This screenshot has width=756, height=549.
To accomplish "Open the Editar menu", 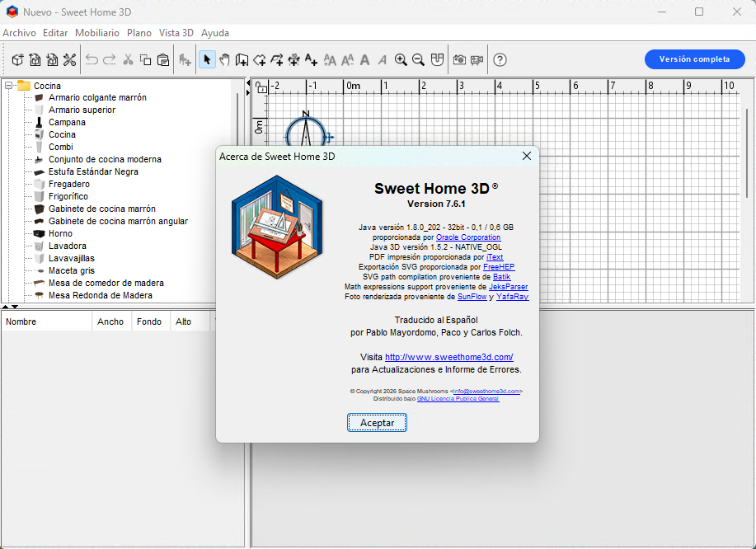I will tap(55, 33).
